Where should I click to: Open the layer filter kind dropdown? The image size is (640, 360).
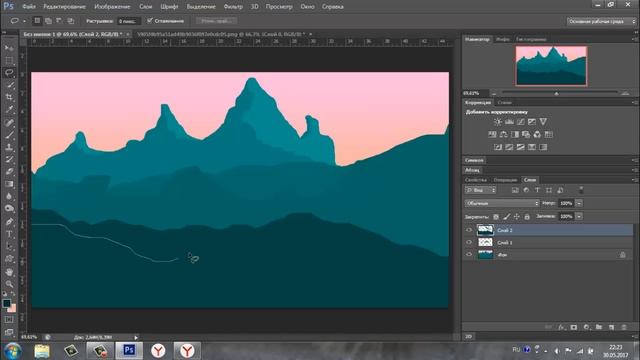point(480,190)
